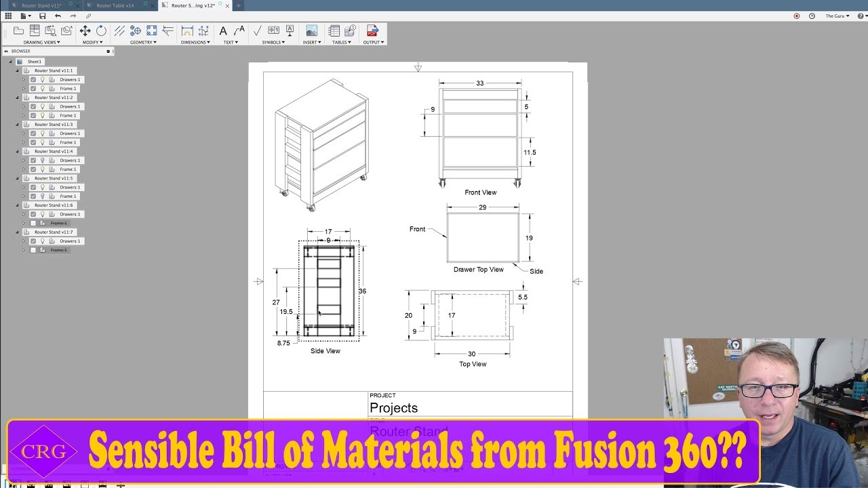Click the Redo arrow
This screenshot has height=488, width=868.
[x=73, y=16]
